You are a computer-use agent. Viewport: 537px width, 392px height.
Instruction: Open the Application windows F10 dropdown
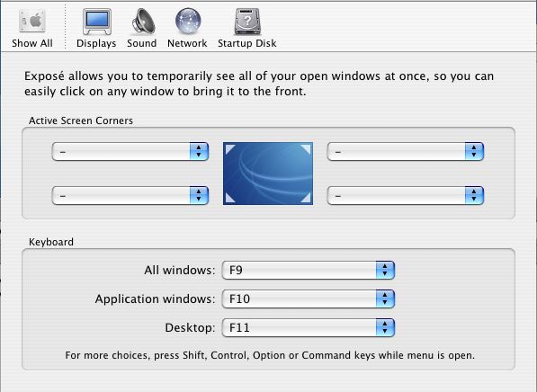(309, 298)
